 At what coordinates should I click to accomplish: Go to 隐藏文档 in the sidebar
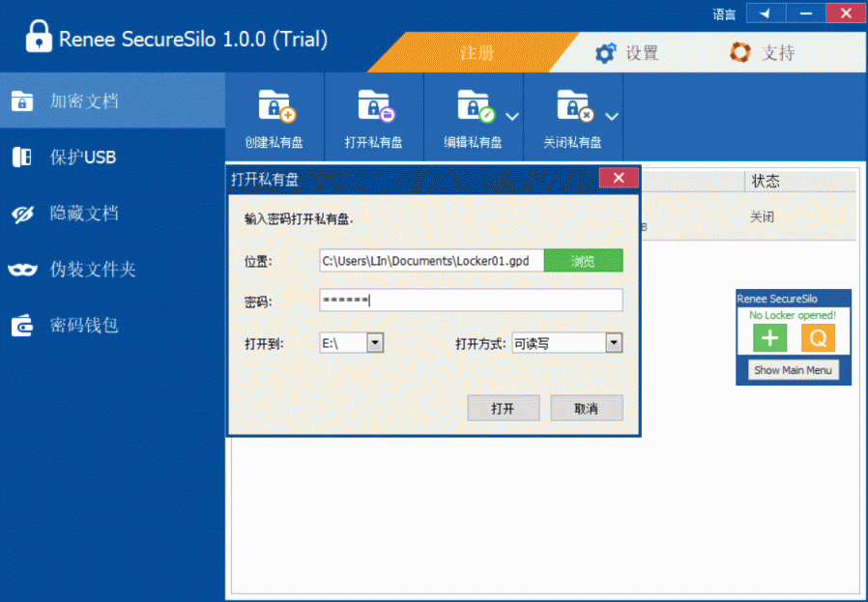pyautogui.click(x=112, y=213)
